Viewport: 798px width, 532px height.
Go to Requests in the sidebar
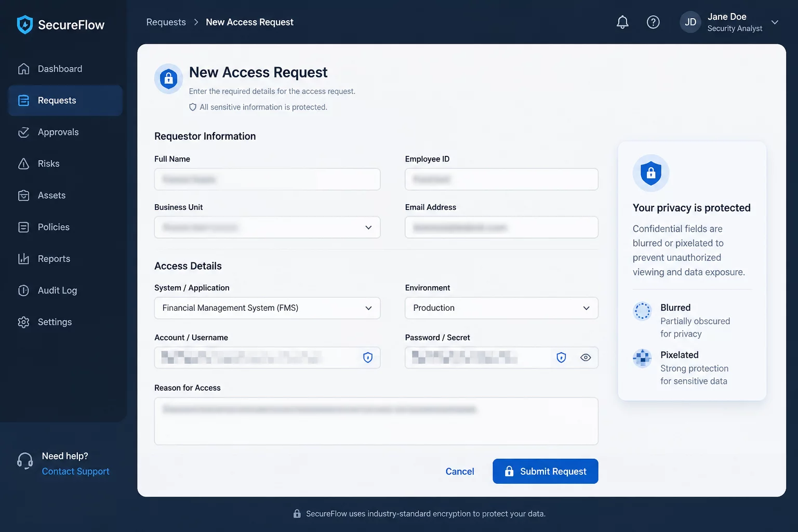65,100
